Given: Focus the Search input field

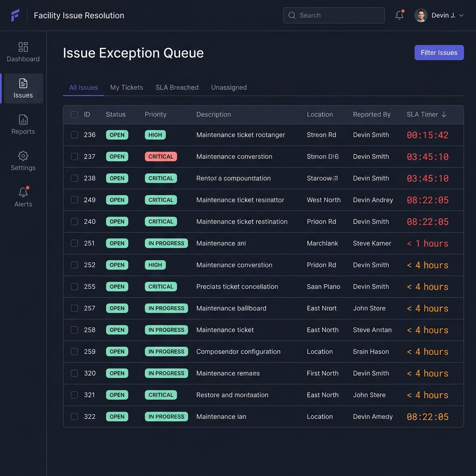Looking at the screenshot, I should [334, 15].
